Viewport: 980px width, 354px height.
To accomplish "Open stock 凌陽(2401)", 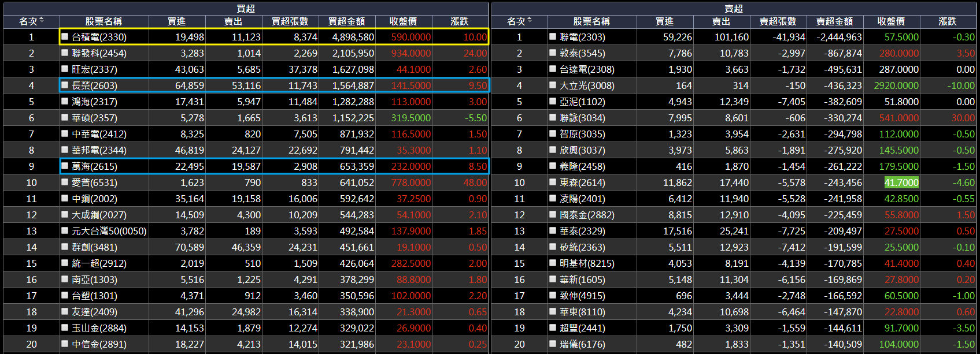I will [x=582, y=199].
